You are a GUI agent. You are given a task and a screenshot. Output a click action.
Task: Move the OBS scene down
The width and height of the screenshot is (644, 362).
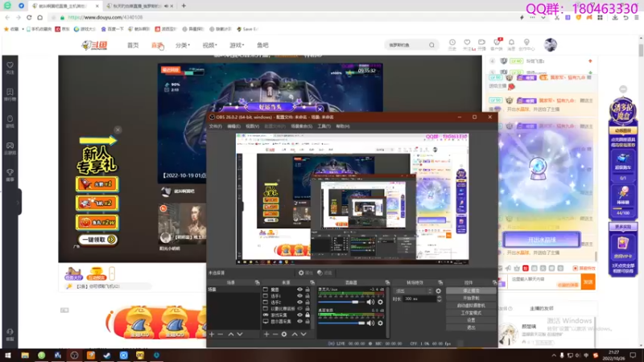click(240, 334)
